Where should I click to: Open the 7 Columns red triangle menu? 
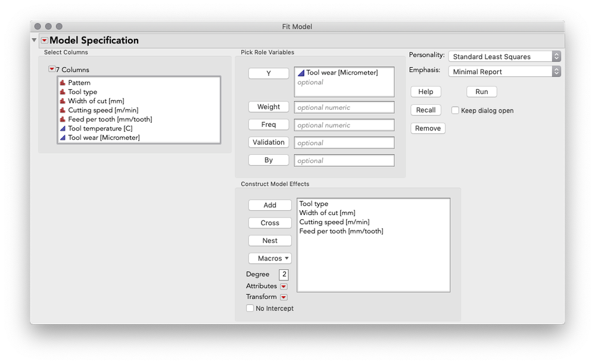pyautogui.click(x=52, y=69)
